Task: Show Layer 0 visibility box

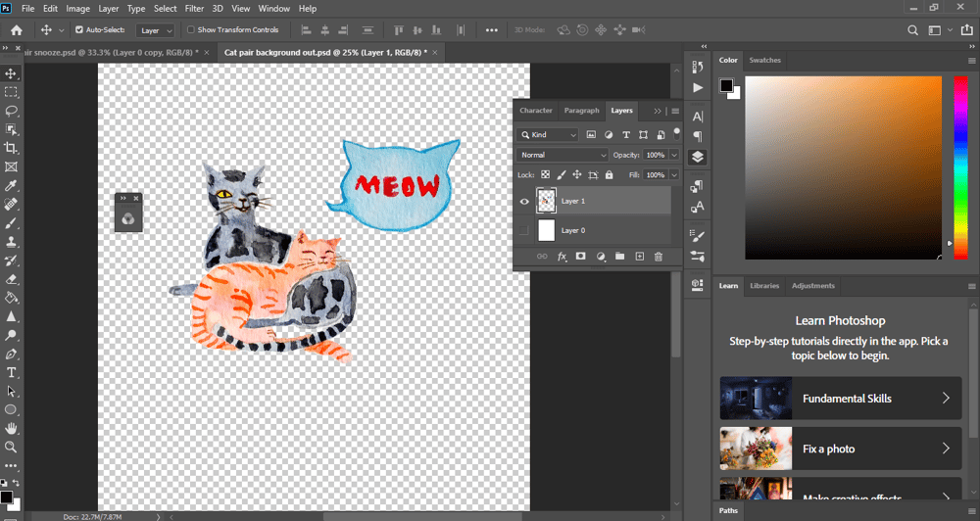Action: [x=523, y=230]
